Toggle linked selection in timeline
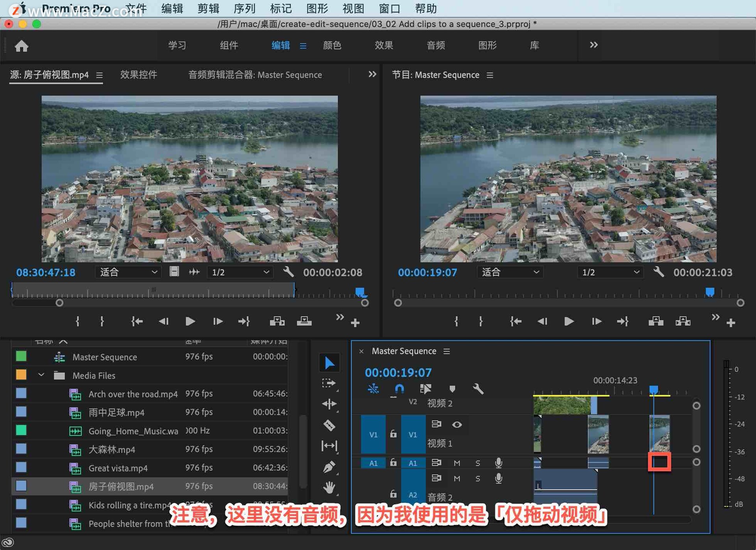 [426, 389]
